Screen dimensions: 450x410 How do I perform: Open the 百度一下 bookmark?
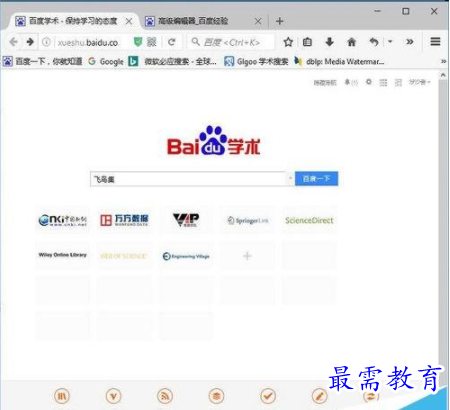coord(43,61)
